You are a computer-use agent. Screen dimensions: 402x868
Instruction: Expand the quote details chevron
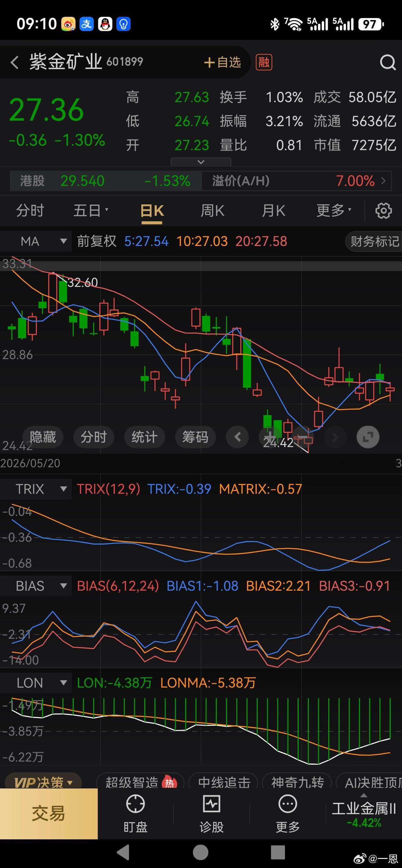point(201,162)
